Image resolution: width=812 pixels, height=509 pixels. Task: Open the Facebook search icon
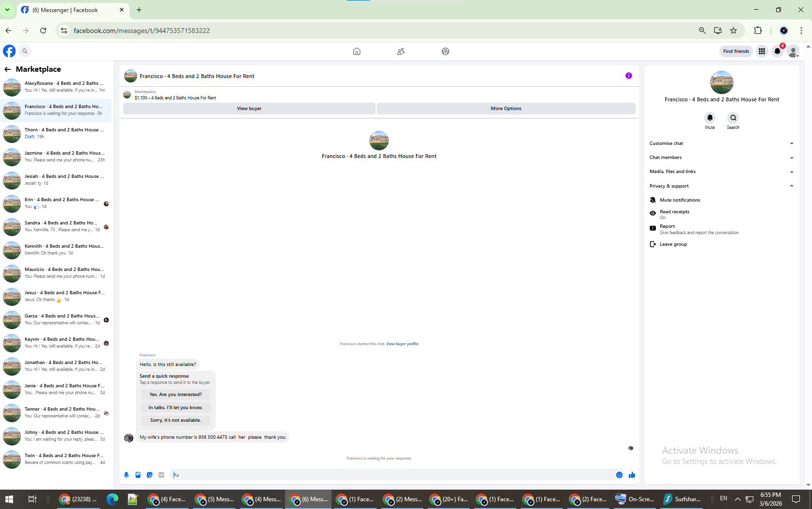(x=25, y=51)
